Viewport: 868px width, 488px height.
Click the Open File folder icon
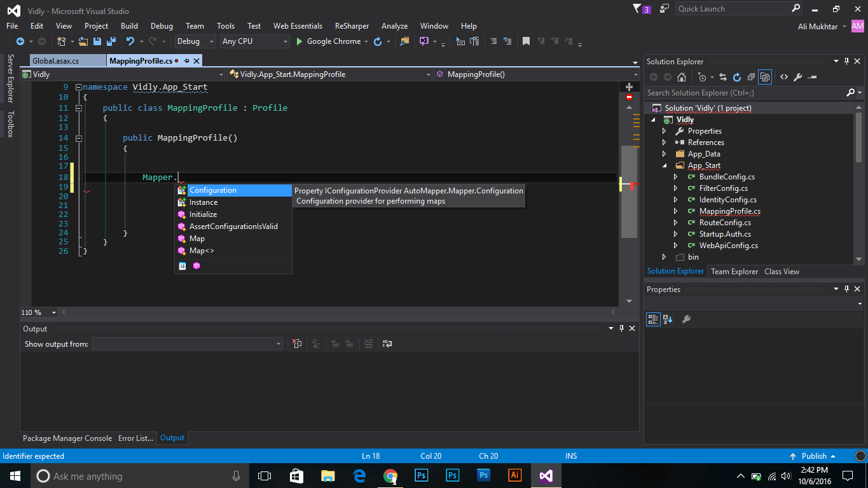coord(84,41)
